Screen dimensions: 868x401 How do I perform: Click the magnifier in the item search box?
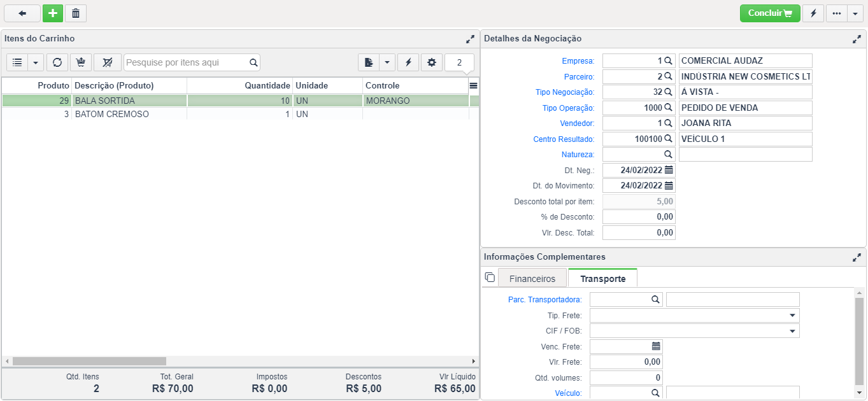coord(253,62)
